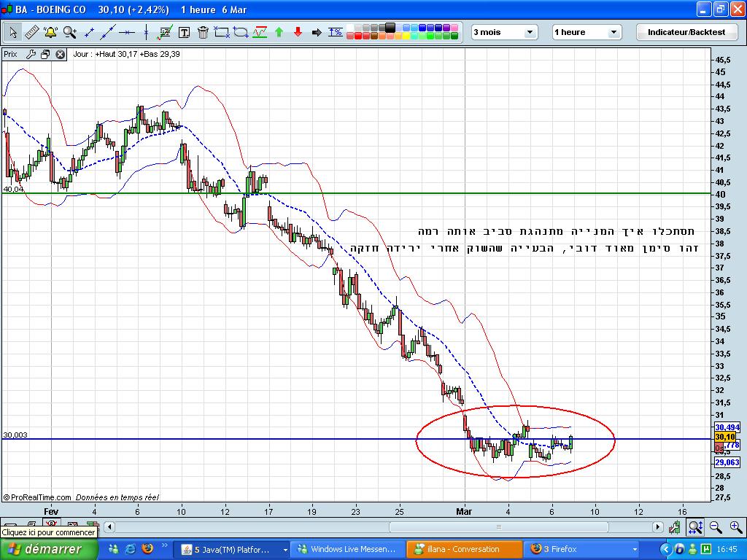The image size is (747, 560).
Task: Select the arrow cursor tool
Action: (13, 32)
